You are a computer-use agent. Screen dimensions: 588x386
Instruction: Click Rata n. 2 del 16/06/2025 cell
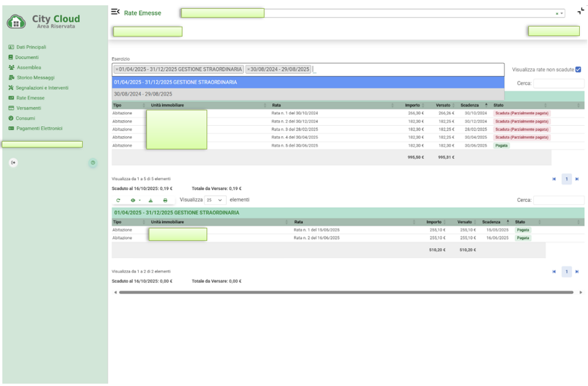[x=317, y=238]
